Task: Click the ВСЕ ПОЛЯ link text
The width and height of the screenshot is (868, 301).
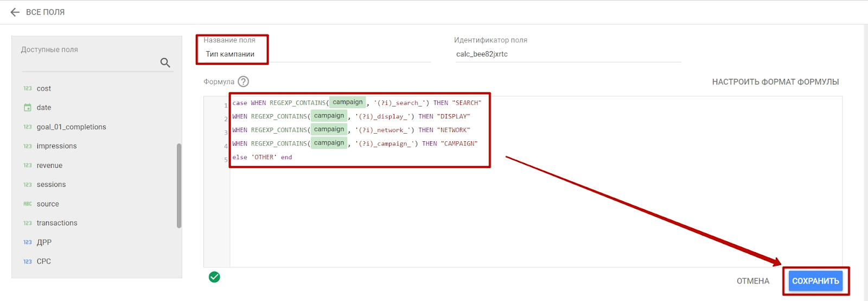Action: pyautogui.click(x=46, y=12)
